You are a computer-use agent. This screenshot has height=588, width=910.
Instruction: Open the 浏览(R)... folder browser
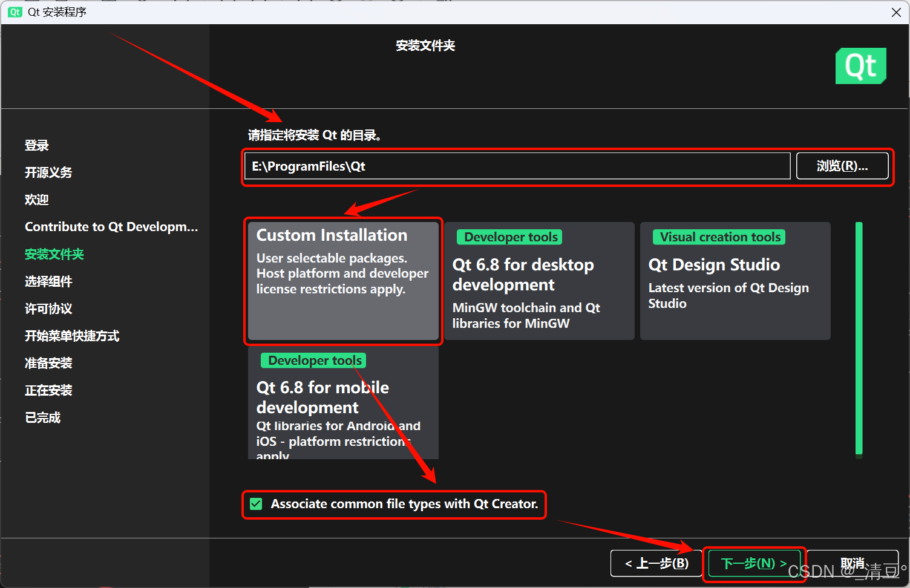842,166
